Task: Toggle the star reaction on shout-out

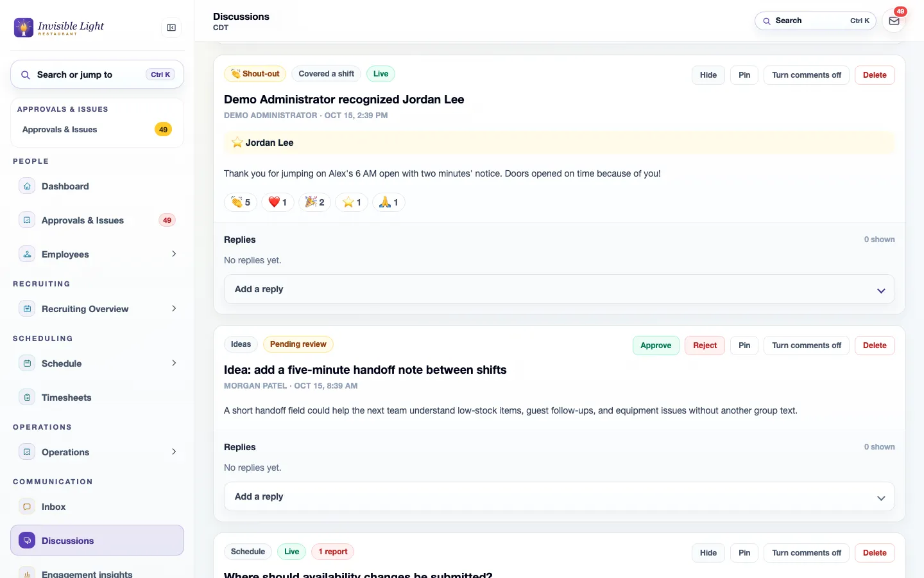Action: pyautogui.click(x=352, y=202)
